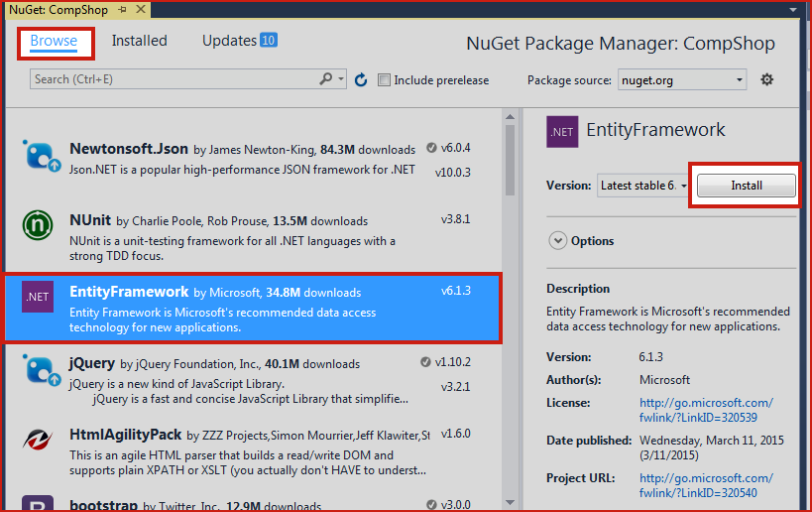Open the Project URL link
The height and width of the screenshot is (512, 812).
coord(706,485)
